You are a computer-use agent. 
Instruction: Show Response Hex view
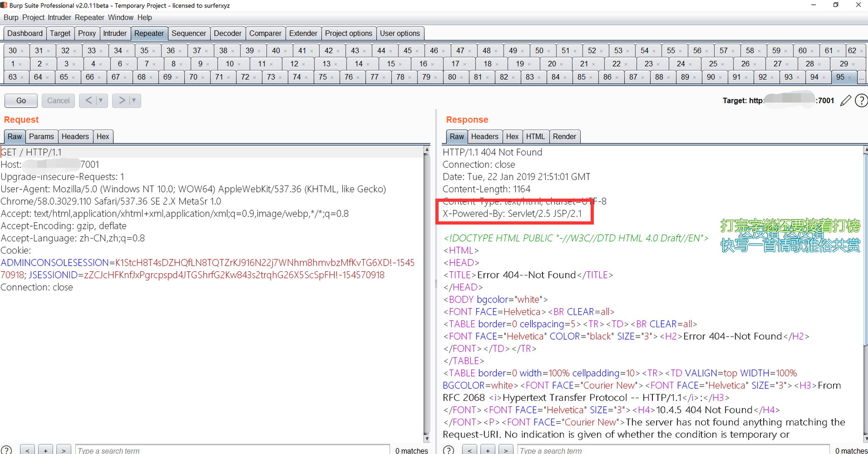[512, 137]
